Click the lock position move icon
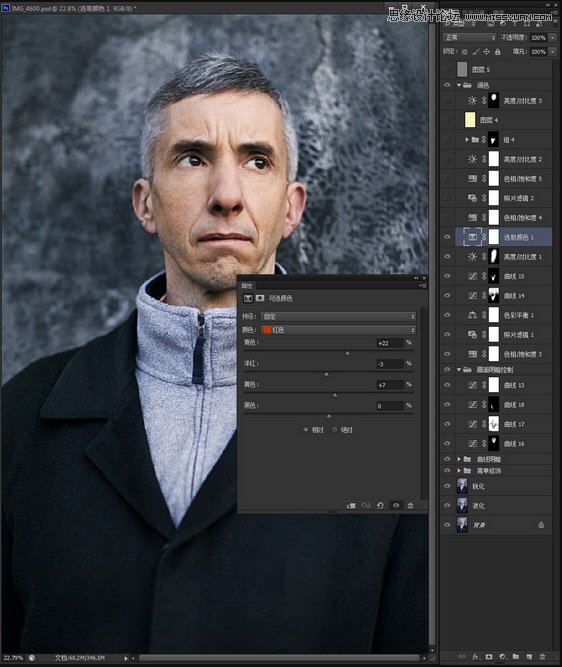This screenshot has height=667, width=562. [x=486, y=51]
